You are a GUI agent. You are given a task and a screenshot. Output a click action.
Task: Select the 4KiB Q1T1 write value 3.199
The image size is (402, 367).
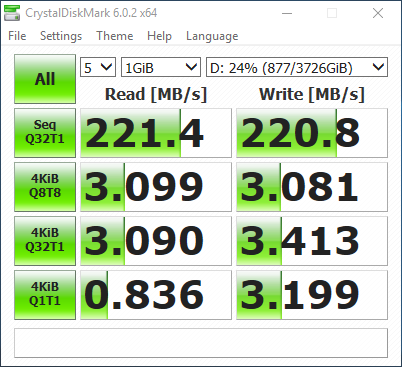pyautogui.click(x=312, y=295)
